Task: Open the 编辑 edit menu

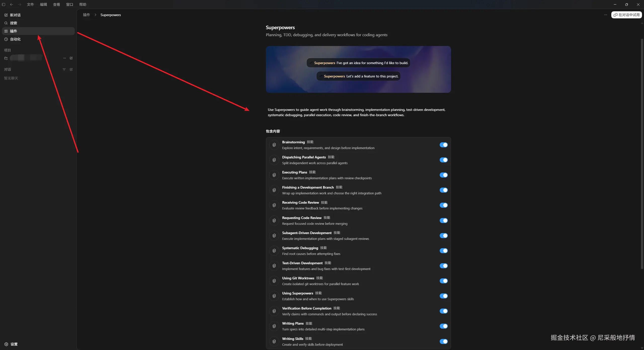Action: (x=44, y=5)
